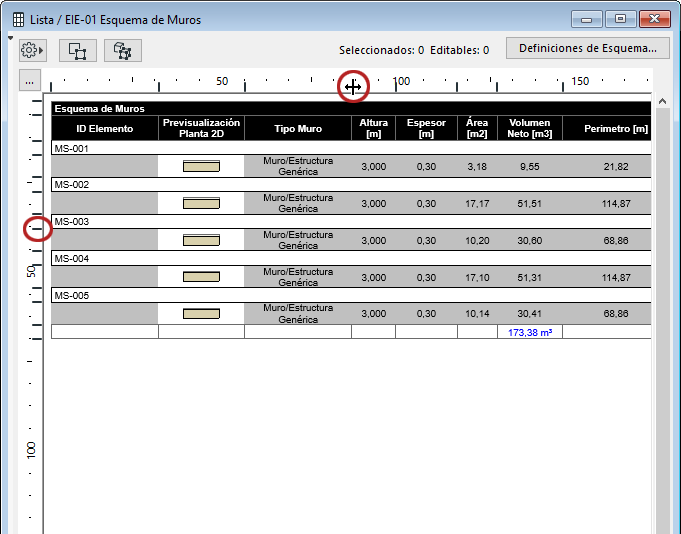Select Muro/Estructura Genérica in MS-001 row
This screenshot has width=681, height=534.
tap(298, 166)
